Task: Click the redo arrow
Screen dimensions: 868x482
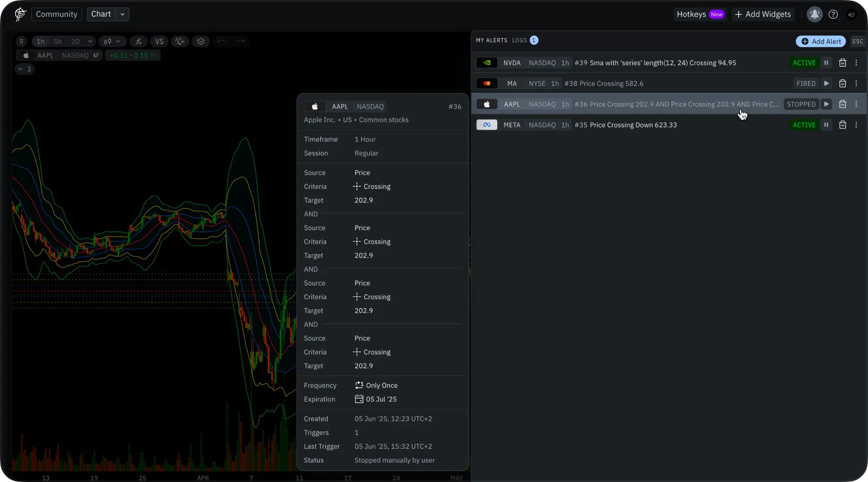Action: [240, 41]
